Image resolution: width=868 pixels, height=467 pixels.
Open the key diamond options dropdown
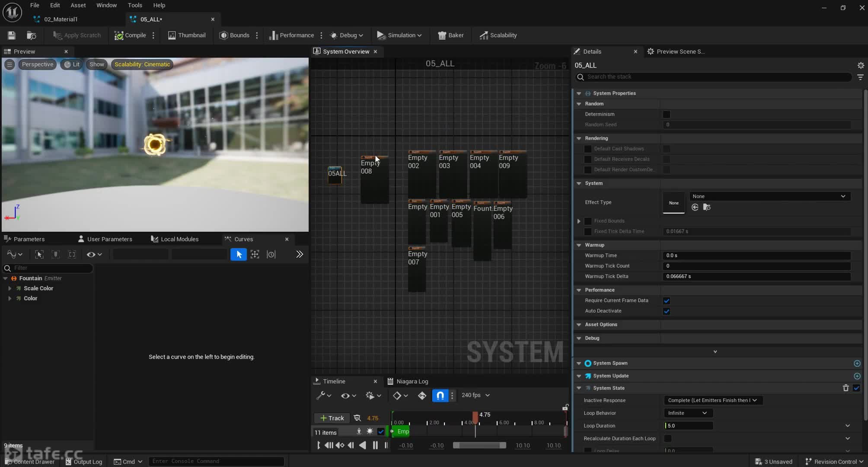click(400, 395)
